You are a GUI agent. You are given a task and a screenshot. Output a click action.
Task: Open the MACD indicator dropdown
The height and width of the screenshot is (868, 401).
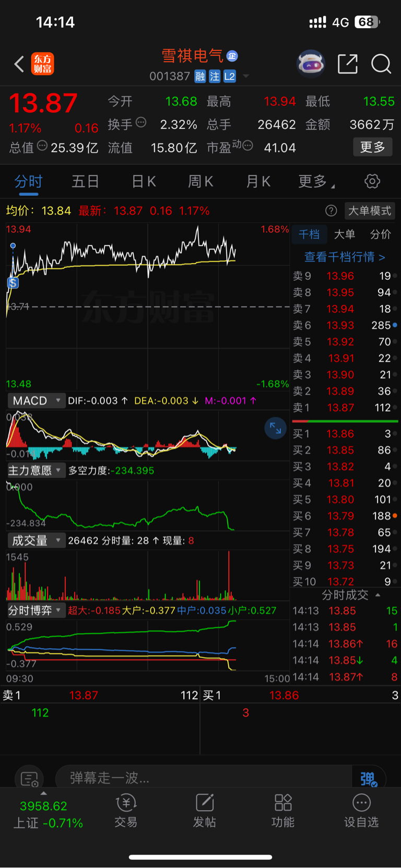click(x=36, y=401)
